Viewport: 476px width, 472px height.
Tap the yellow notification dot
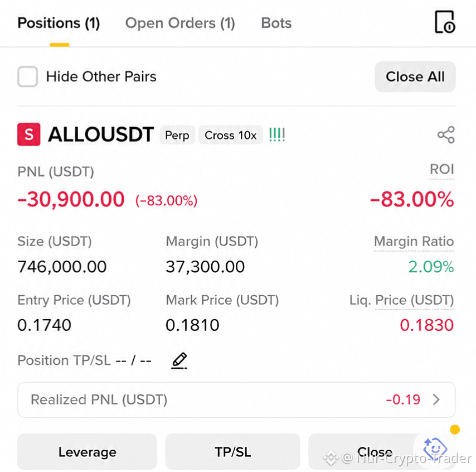point(455,430)
